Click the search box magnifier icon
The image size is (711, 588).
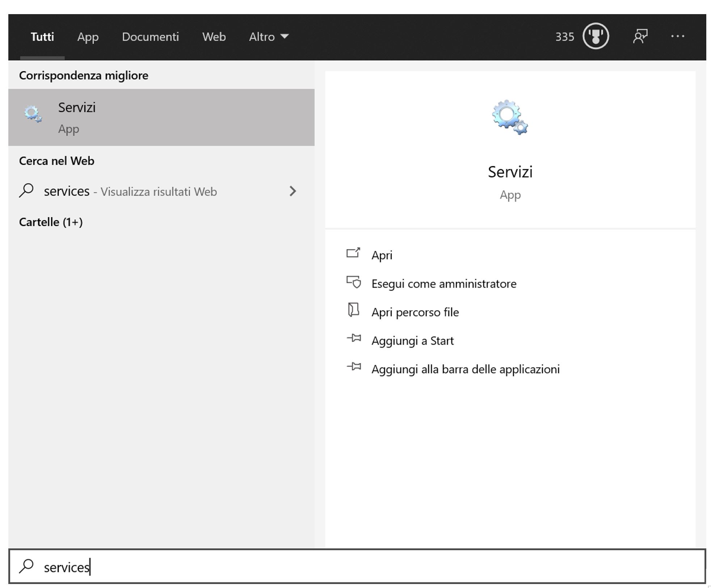pos(26,566)
